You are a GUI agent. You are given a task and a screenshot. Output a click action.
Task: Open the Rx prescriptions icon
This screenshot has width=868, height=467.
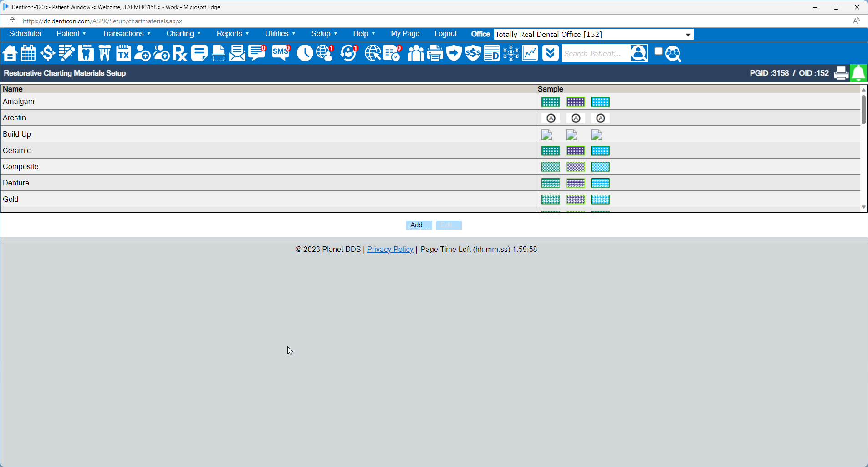[x=180, y=53]
